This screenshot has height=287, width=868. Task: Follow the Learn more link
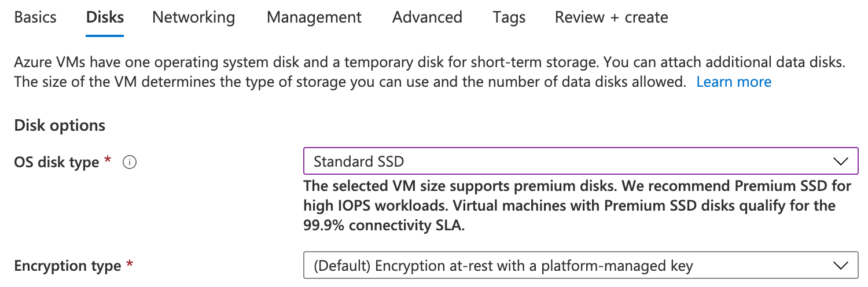pyautogui.click(x=733, y=82)
